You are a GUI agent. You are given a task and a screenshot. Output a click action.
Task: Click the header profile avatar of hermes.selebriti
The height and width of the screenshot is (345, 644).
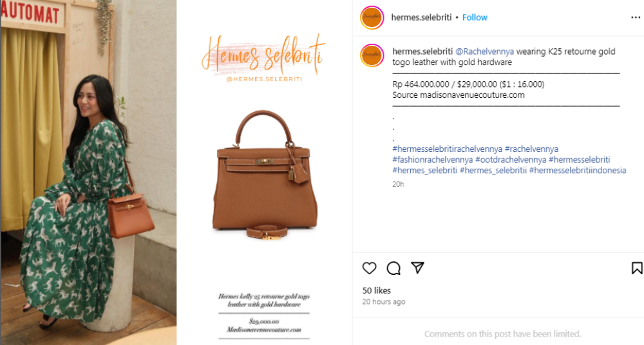(x=372, y=17)
